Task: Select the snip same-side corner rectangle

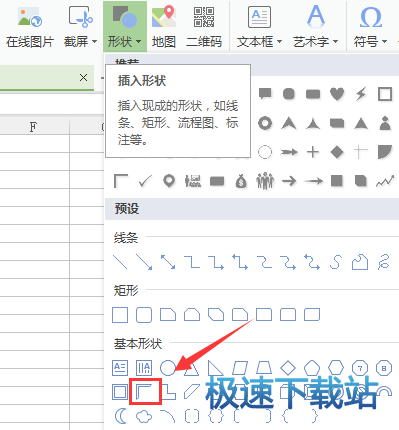Action: click(x=192, y=315)
